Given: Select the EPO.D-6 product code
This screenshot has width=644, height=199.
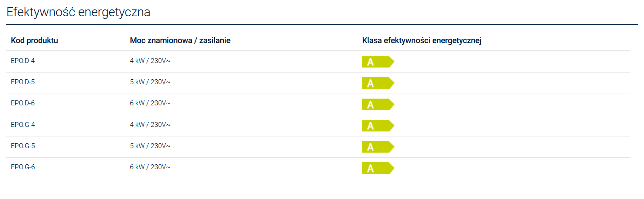Looking at the screenshot, I should tap(23, 103).
